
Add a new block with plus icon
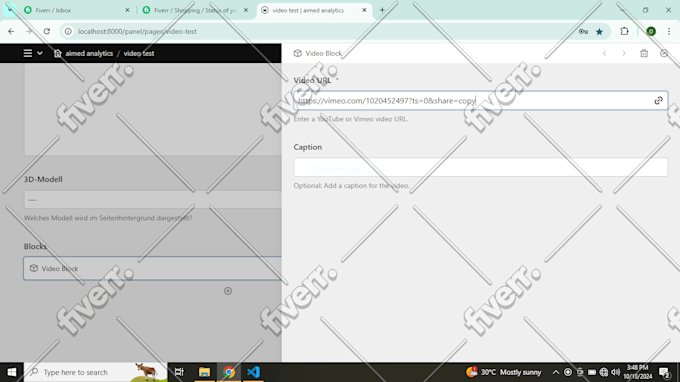click(x=228, y=291)
